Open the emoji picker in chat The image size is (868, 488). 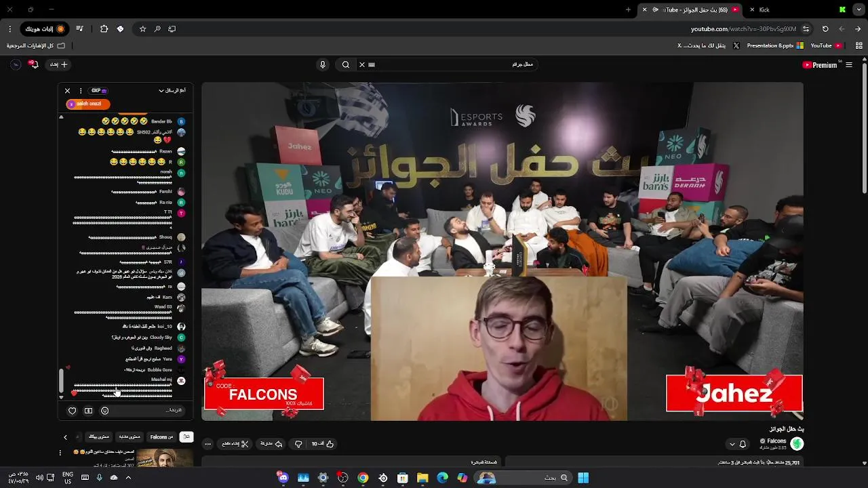click(x=104, y=410)
